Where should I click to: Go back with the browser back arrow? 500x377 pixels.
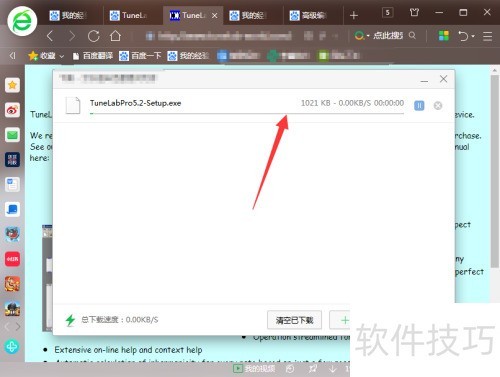50,36
